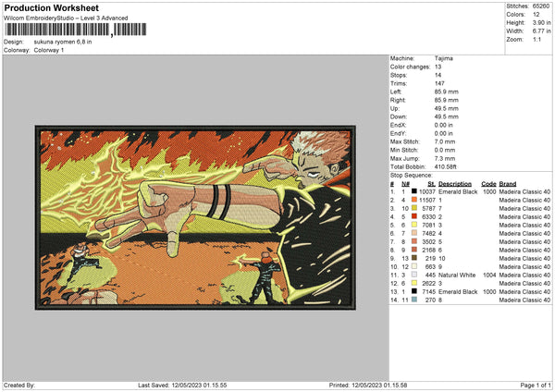Image resolution: width=555 pixels, height=392 pixels.
Task: Select the Wilcom EmbroideryStudio Level 3 Advanced text
Action: click(66, 18)
